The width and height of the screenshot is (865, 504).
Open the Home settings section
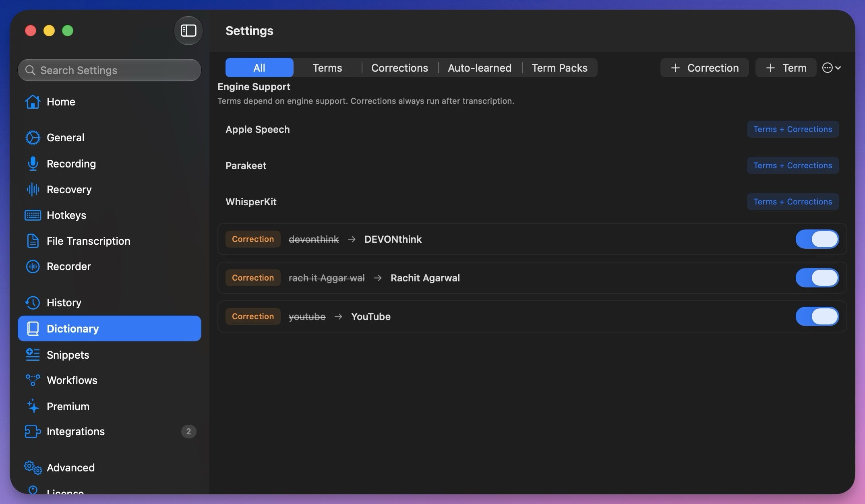(110, 102)
